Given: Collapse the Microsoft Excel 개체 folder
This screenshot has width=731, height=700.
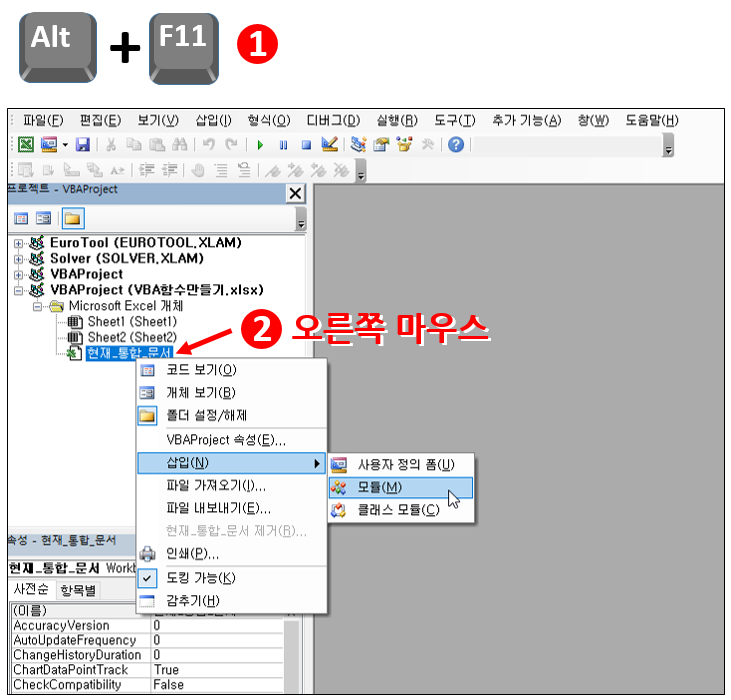Looking at the screenshot, I should (37, 307).
